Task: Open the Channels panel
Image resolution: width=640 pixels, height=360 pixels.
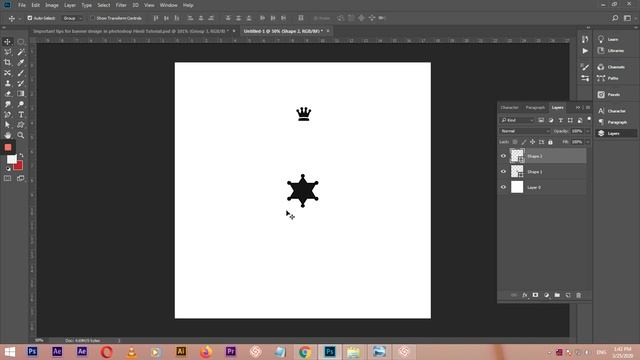Action: (x=616, y=67)
